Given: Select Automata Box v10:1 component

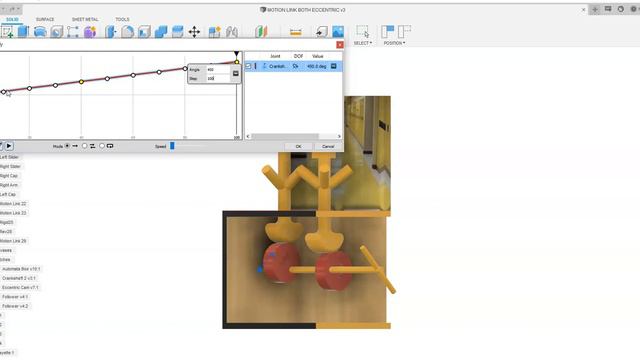Looking at the screenshot, I should point(21,269).
